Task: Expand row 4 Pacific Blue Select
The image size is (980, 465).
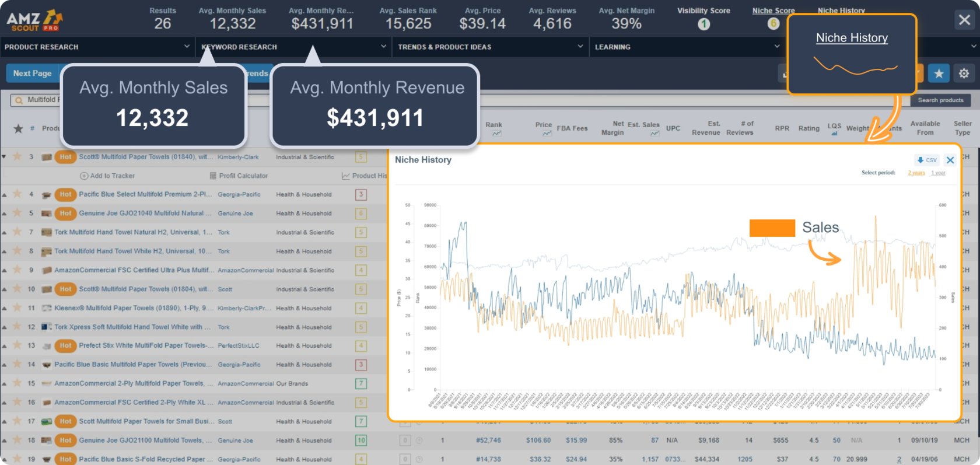Action: tap(4, 195)
